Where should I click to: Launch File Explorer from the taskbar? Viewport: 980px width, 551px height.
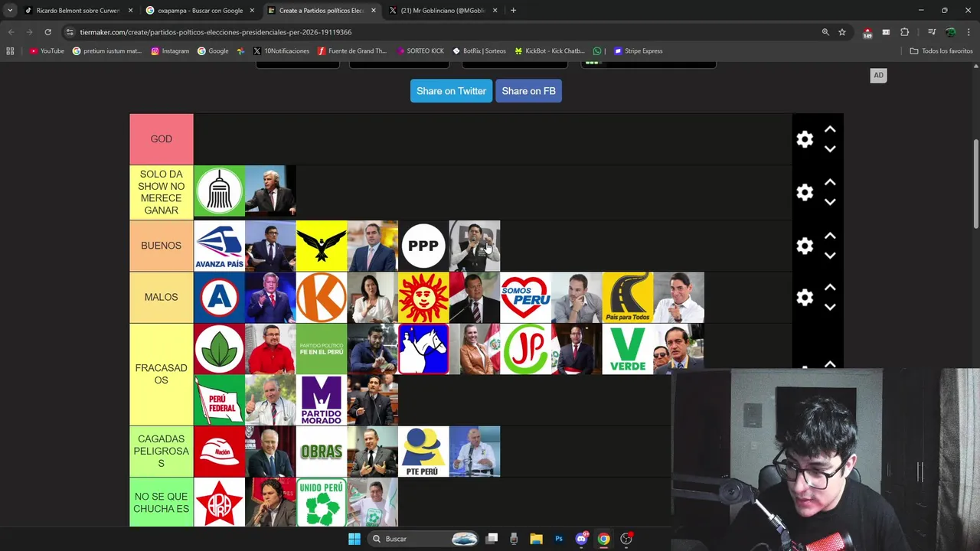click(536, 539)
